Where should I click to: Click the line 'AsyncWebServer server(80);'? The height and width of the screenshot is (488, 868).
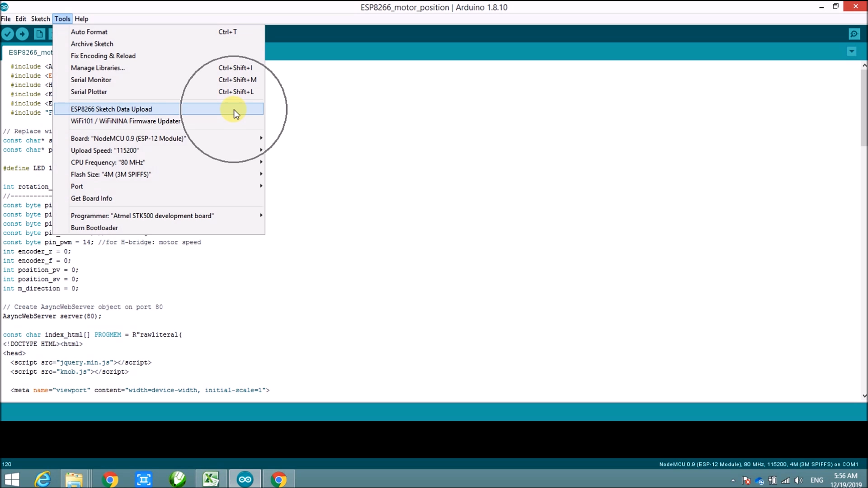click(52, 316)
